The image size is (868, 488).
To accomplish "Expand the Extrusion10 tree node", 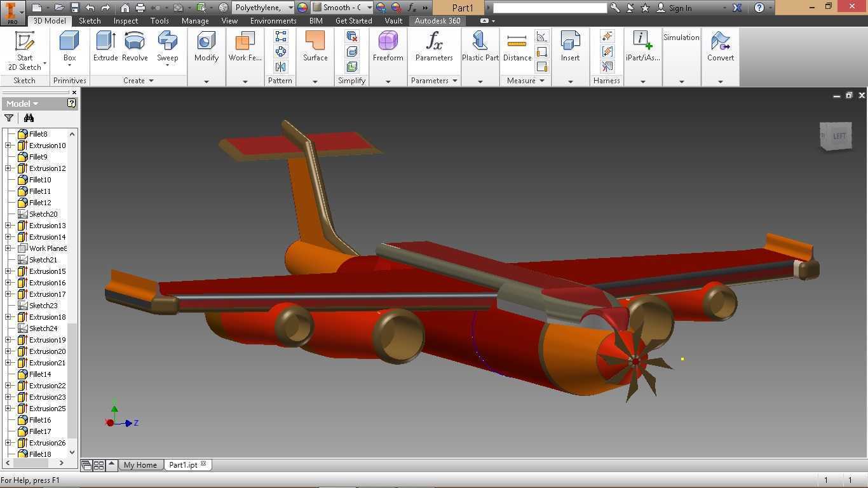I will pyautogui.click(x=8, y=146).
